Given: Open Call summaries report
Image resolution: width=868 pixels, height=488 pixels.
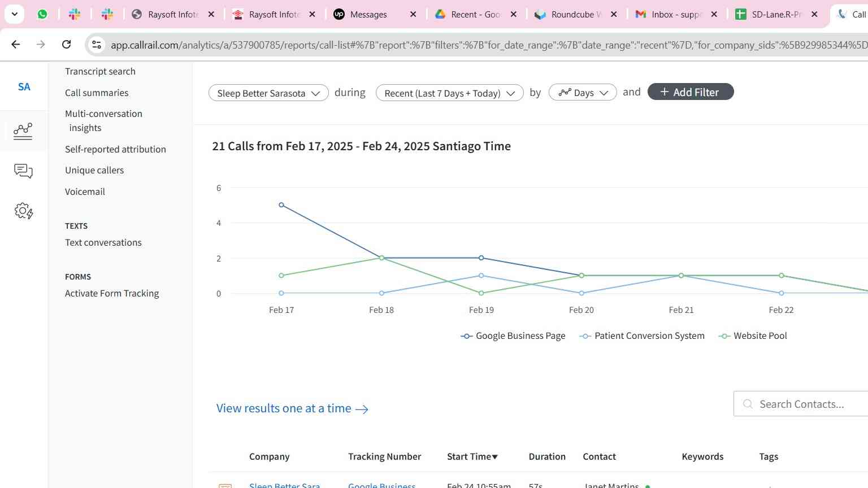Looking at the screenshot, I should (97, 93).
